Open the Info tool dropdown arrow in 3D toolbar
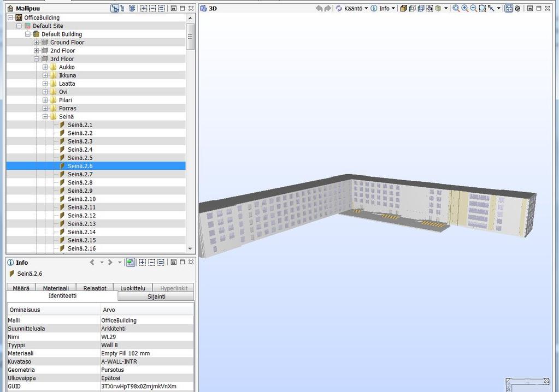Viewport: 559px width, 392px height. [x=393, y=8]
